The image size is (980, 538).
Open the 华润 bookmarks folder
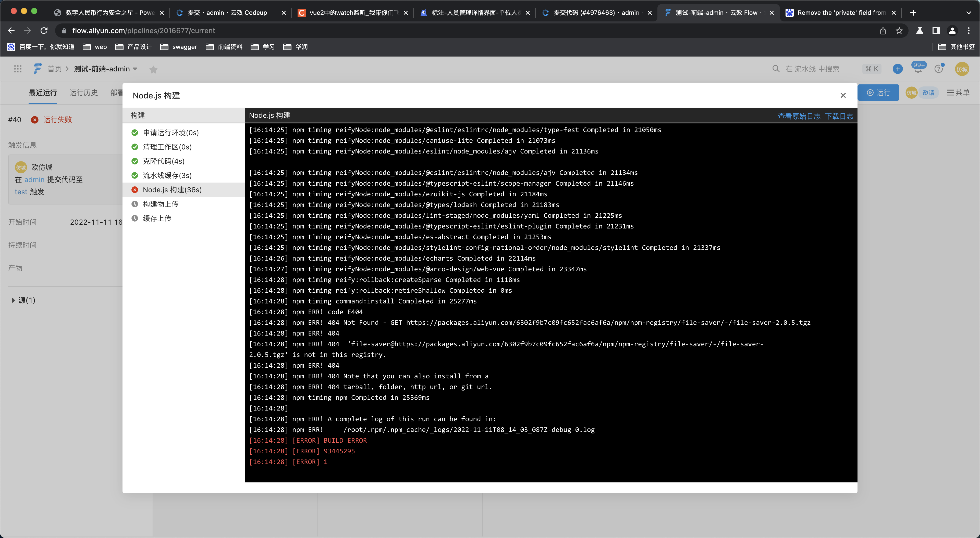click(x=295, y=47)
